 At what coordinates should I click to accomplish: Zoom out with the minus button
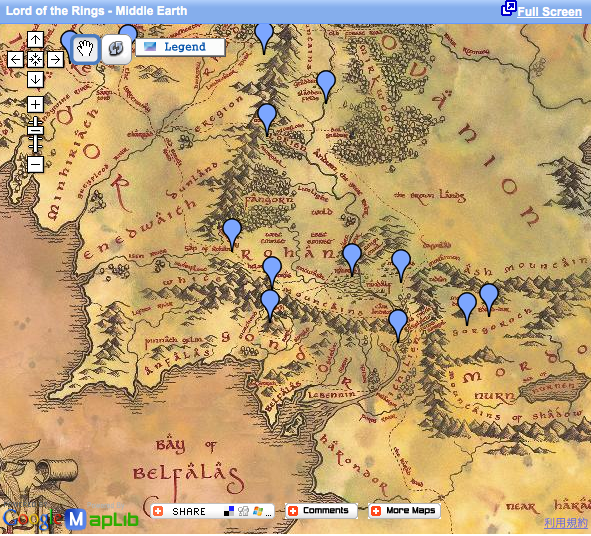pos(35,164)
